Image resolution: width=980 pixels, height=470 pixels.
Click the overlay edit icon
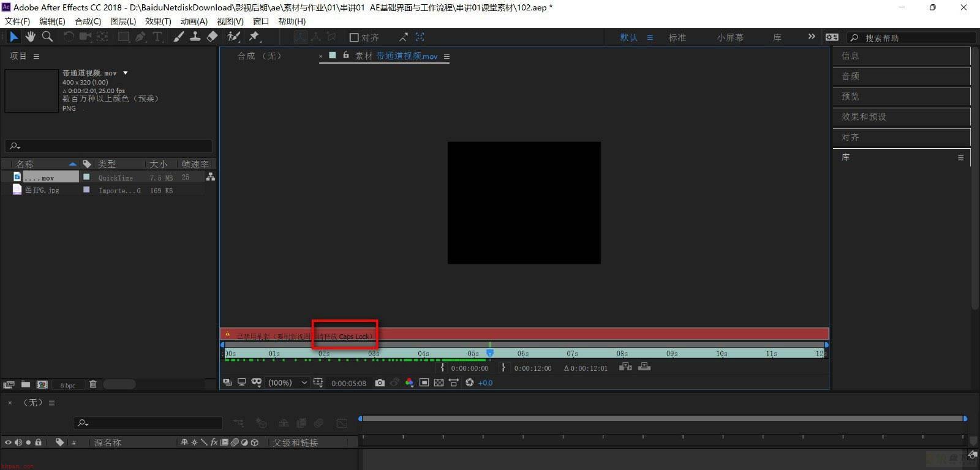pyautogui.click(x=644, y=367)
